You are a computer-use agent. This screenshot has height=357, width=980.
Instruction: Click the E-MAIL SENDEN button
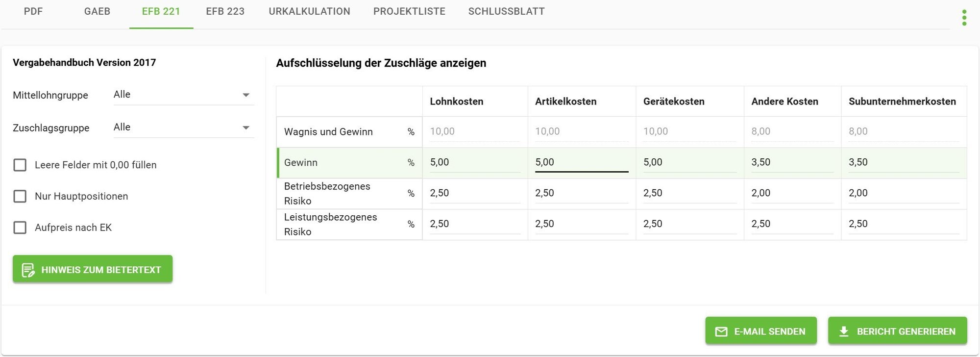pyautogui.click(x=760, y=331)
